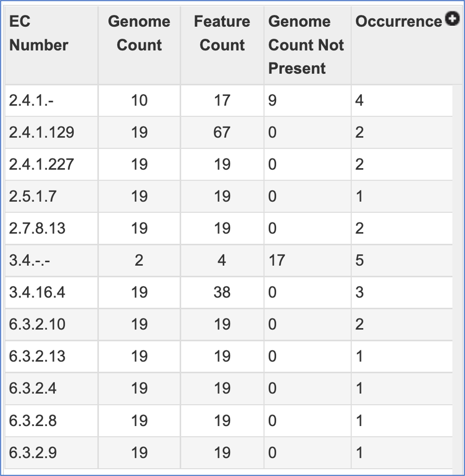
Task: Select the row for EC 2.4.1.-
Action: [229, 100]
